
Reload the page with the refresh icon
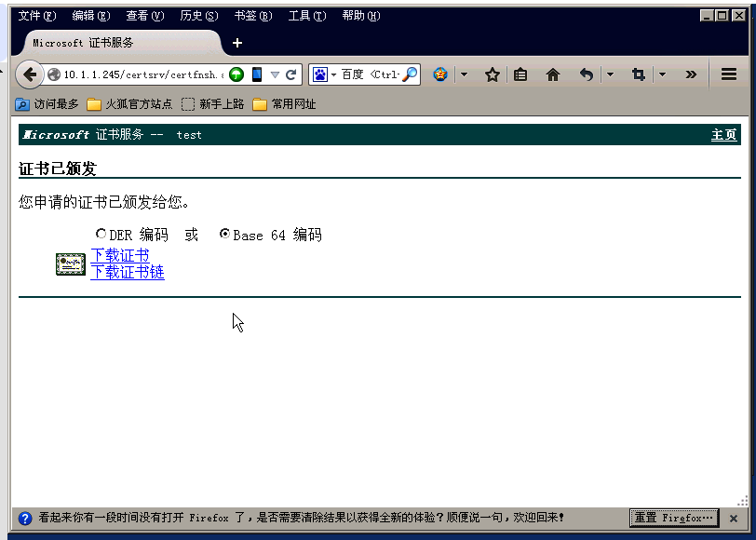(290, 74)
